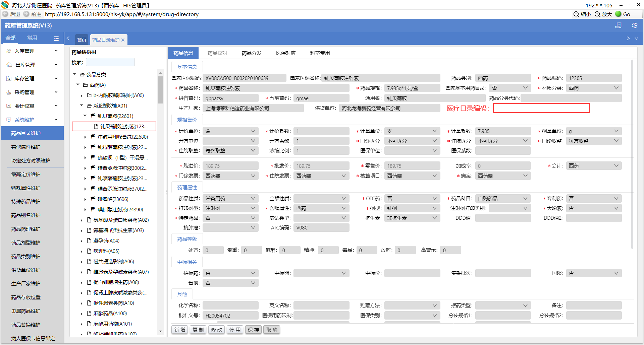Click the 医疗目录编码 input field
The width and height of the screenshot is (644, 345).
click(x=541, y=108)
